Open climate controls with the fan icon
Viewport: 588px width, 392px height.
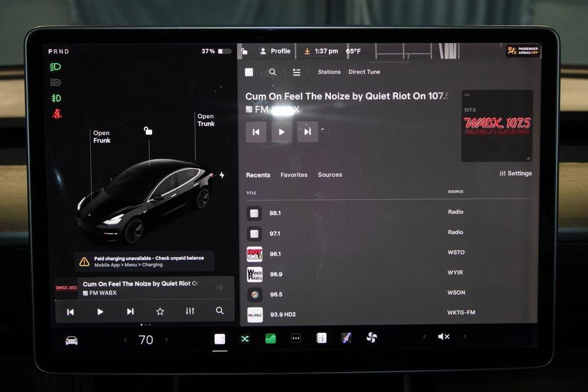[x=372, y=339]
